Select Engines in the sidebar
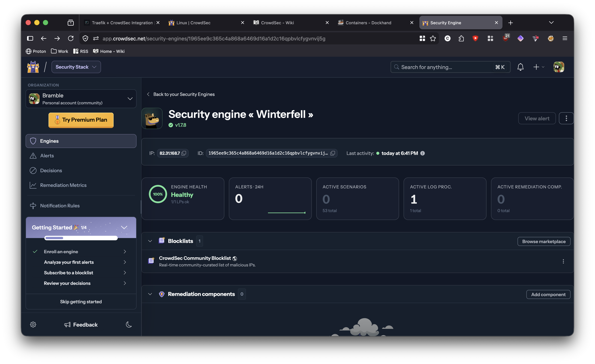This screenshot has height=364, width=595. 81,141
